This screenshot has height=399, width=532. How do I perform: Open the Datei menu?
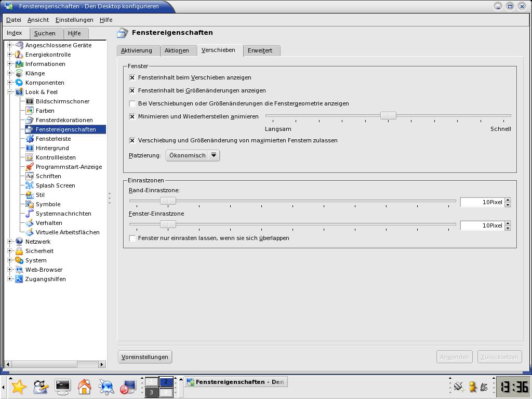coord(14,20)
